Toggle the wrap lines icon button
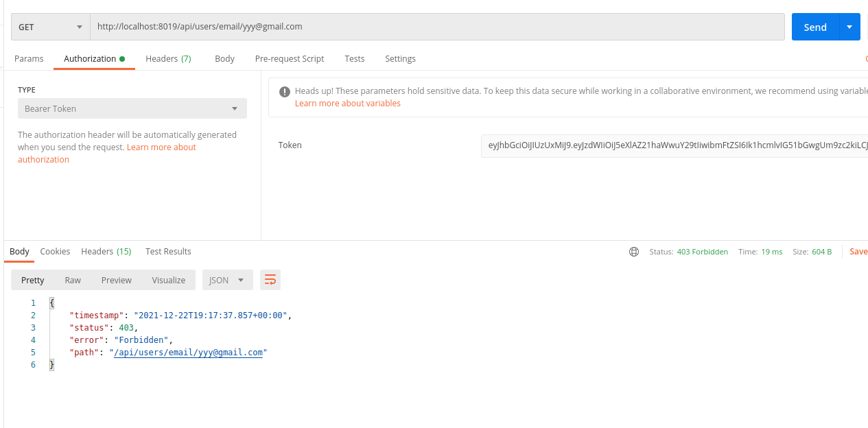The image size is (868, 428). click(x=270, y=280)
